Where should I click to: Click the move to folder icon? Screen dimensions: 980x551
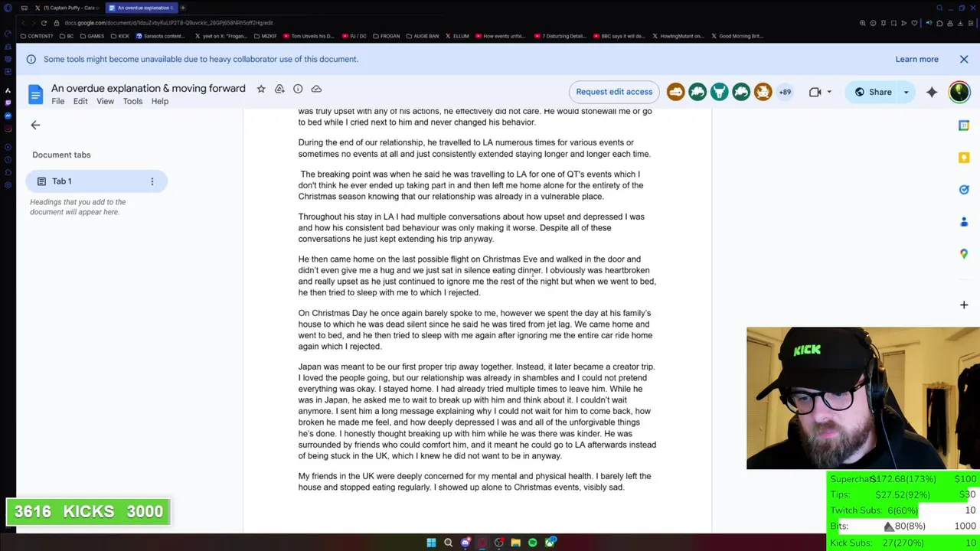tap(279, 89)
